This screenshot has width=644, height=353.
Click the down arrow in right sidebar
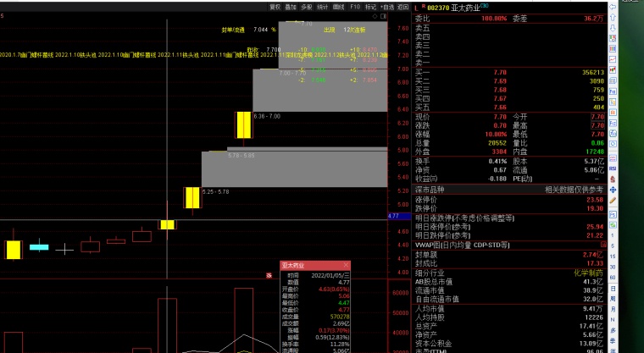coord(613,28)
